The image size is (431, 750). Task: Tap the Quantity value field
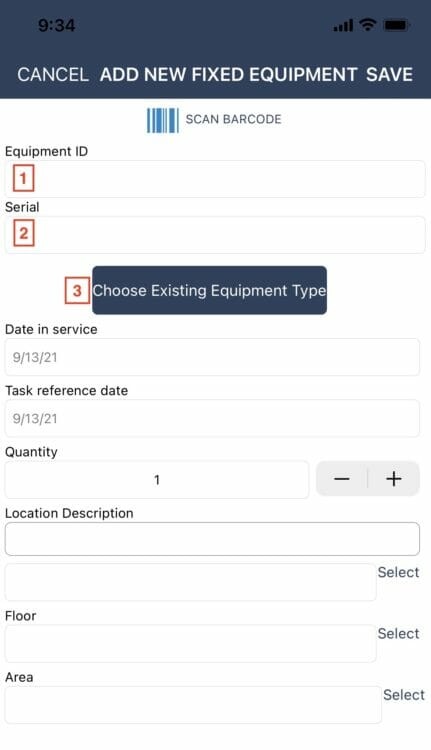pyautogui.click(x=157, y=480)
